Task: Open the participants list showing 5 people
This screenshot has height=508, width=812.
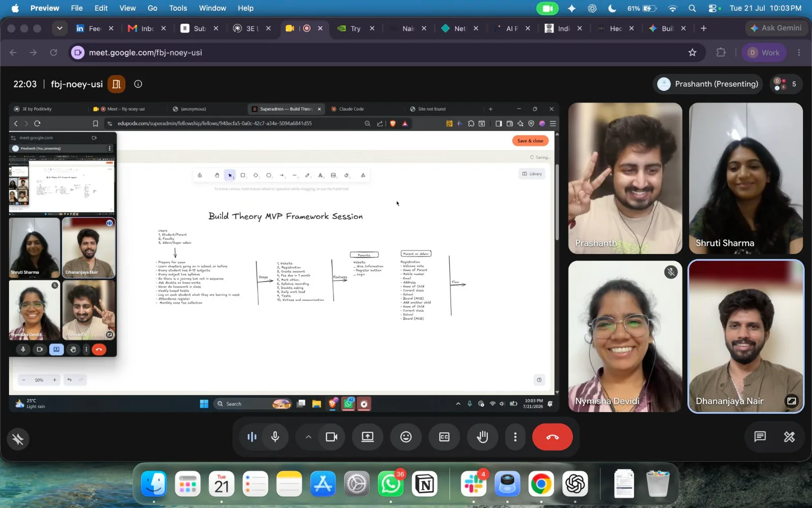Action: [x=786, y=84]
